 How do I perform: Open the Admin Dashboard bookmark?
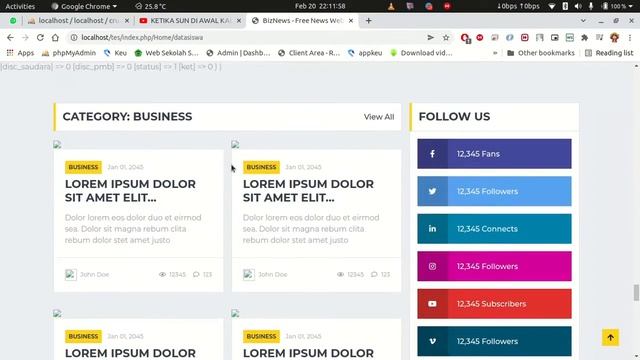tap(238, 53)
